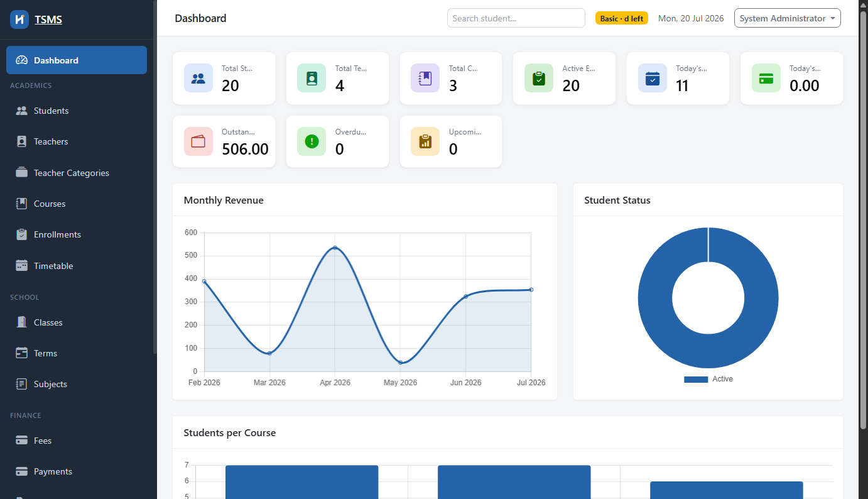Viewport: 868px width, 499px height.
Task: Open the Terms page
Action: (77, 353)
